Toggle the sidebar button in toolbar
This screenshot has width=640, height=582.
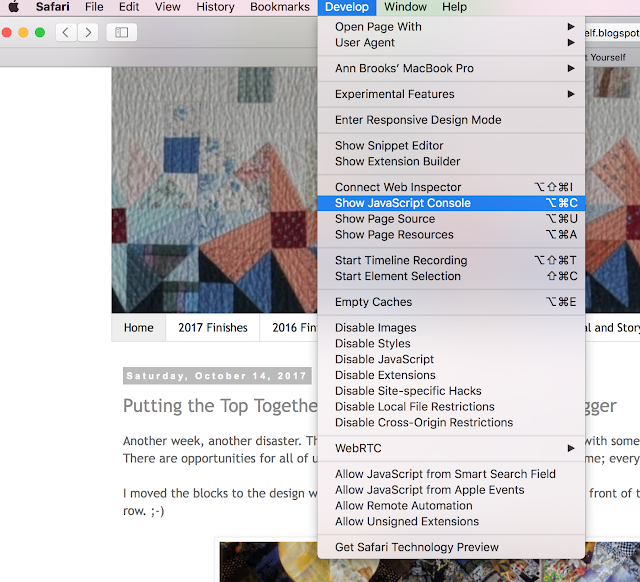(122, 32)
